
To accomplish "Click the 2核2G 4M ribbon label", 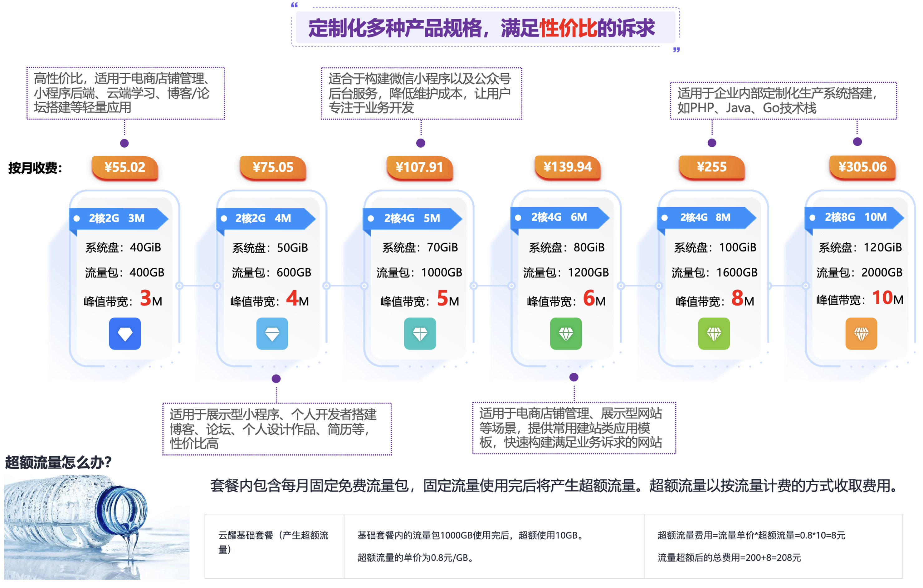I will coord(266,218).
